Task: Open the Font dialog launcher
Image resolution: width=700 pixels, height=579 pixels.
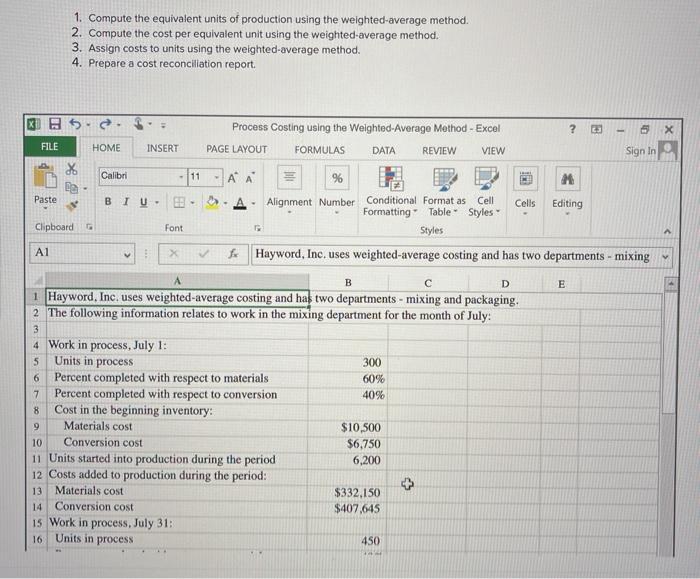Action: pos(257,228)
